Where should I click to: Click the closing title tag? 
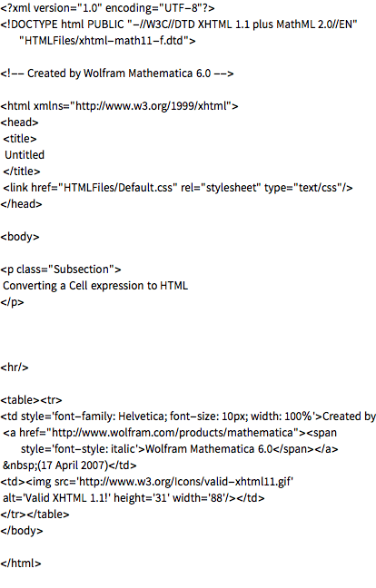22,171
